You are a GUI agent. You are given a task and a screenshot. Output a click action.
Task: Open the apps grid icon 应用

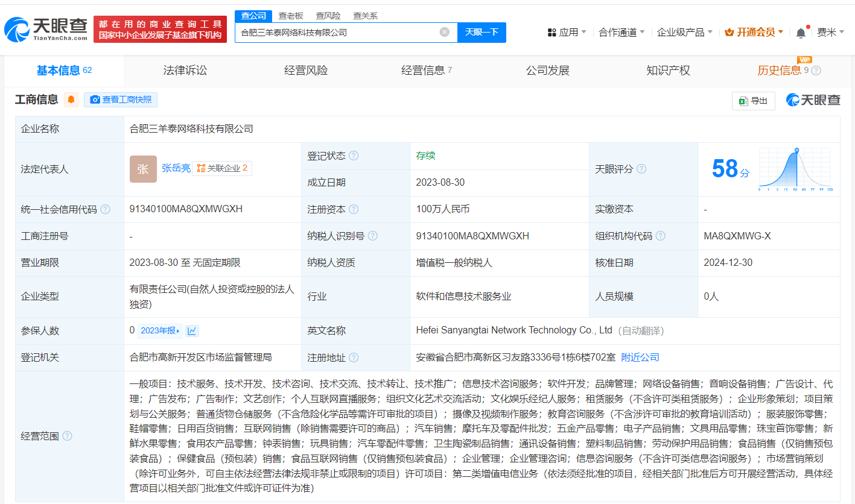(551, 32)
